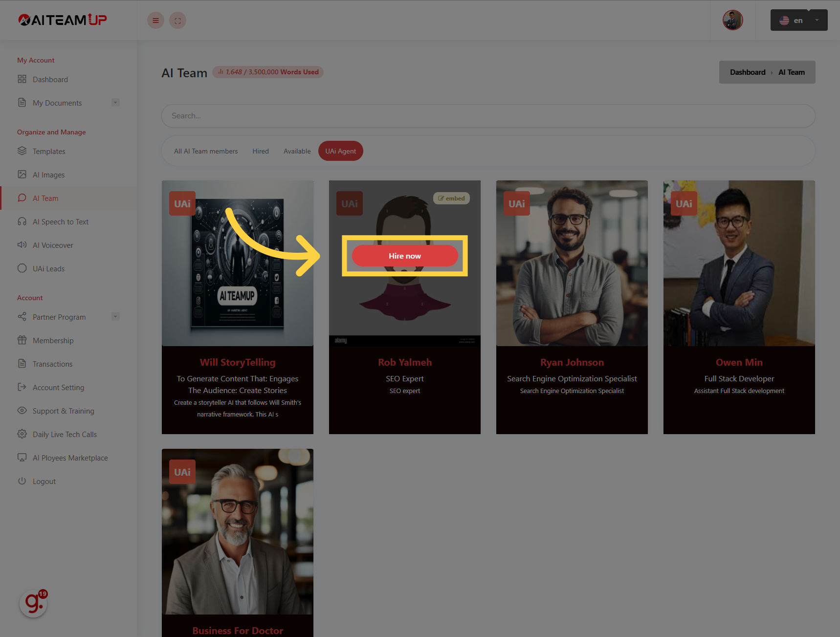Switch to All AI Team members tab

point(206,151)
